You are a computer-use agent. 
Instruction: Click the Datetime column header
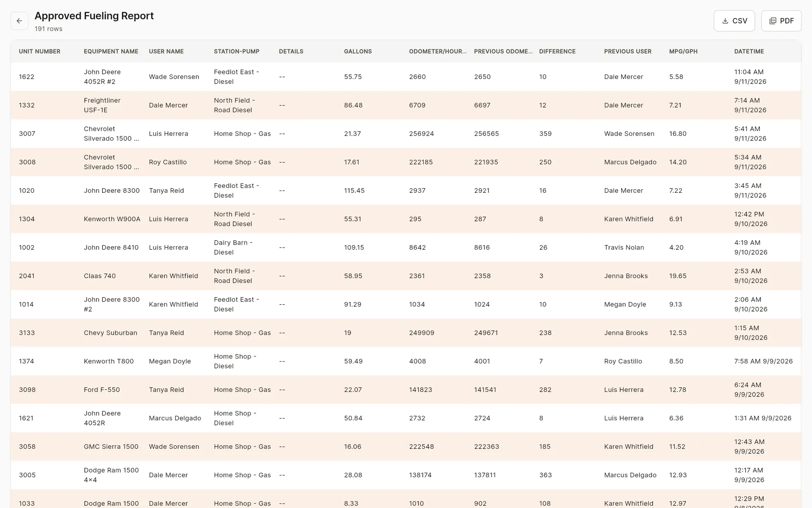[x=749, y=51]
